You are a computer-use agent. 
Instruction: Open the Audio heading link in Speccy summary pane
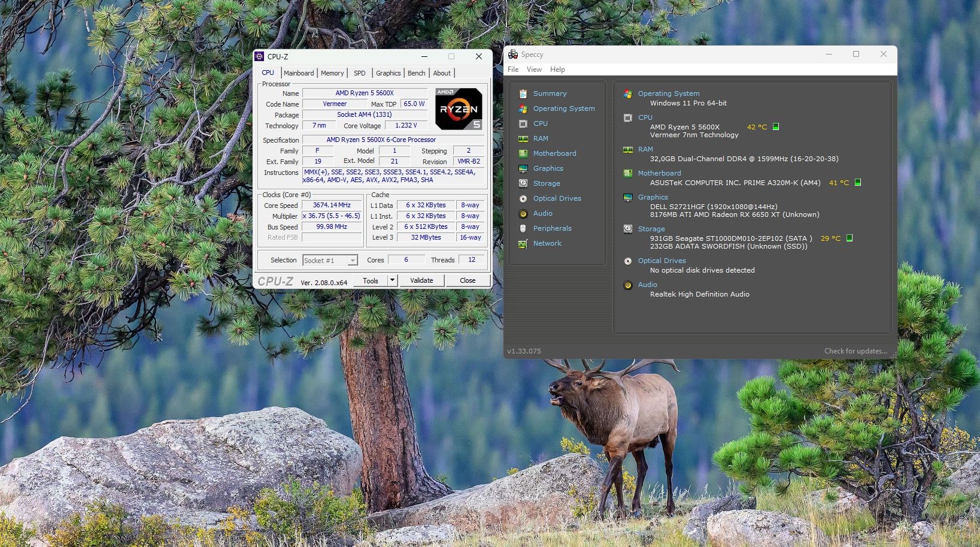pos(647,285)
